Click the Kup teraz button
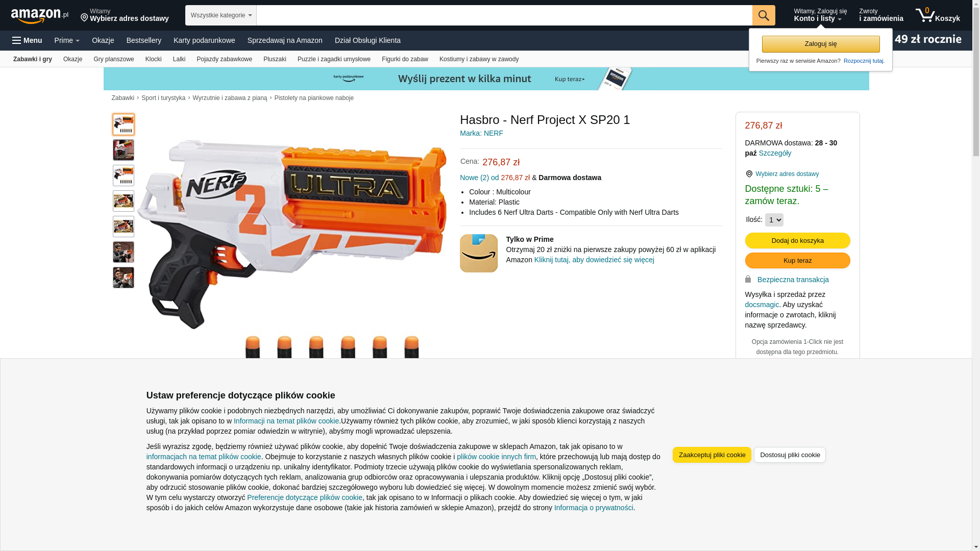Screen dimensions: 980x551 tap(798, 261)
